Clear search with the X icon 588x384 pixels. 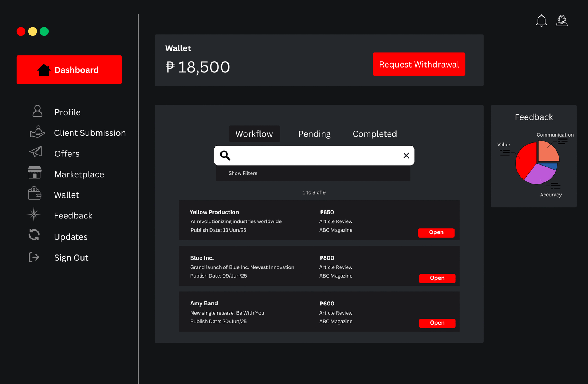tap(406, 156)
